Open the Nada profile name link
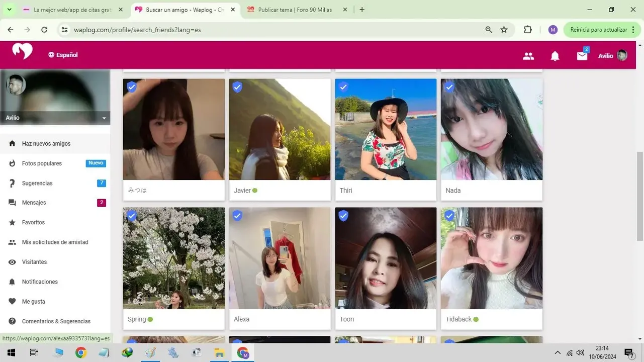Image resolution: width=644 pixels, height=362 pixels. (x=453, y=191)
